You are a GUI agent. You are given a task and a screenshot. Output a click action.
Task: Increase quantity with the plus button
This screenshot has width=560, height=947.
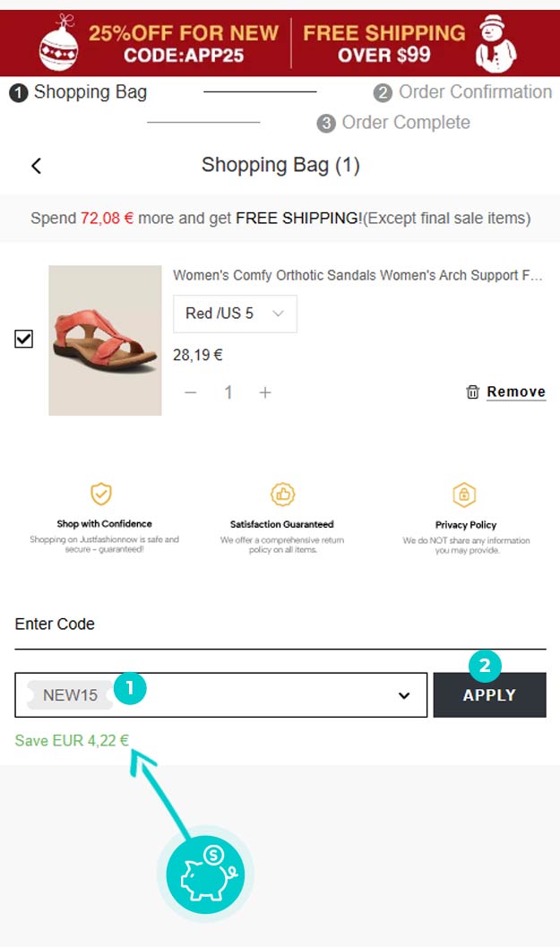pos(265,392)
